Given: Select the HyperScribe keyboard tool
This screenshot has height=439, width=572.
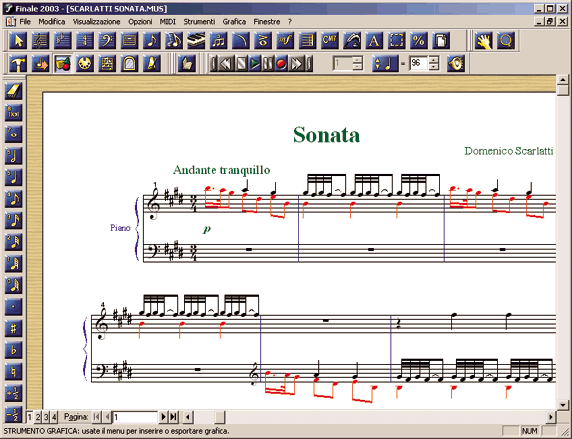Looking at the screenshot, I should (x=196, y=41).
